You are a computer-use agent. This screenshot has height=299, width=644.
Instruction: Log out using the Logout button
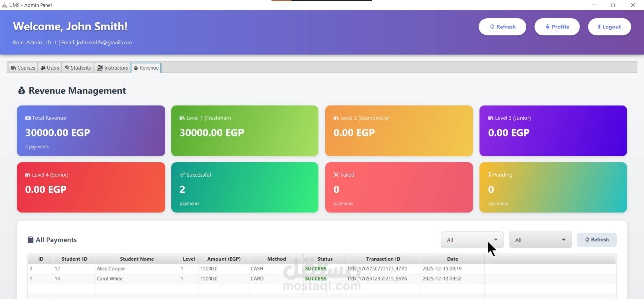pos(609,27)
